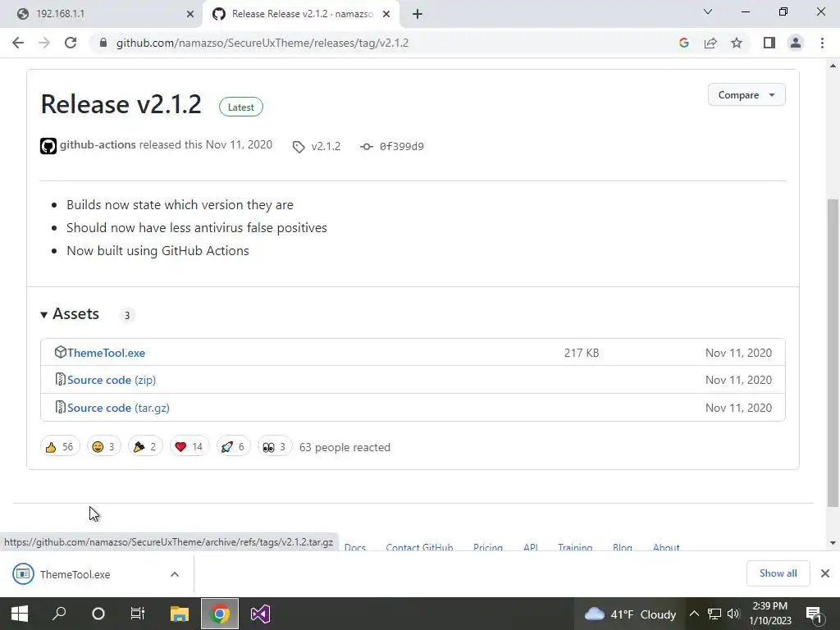Click the 63 people reacted text
This screenshot has width=840, height=630.
click(345, 447)
